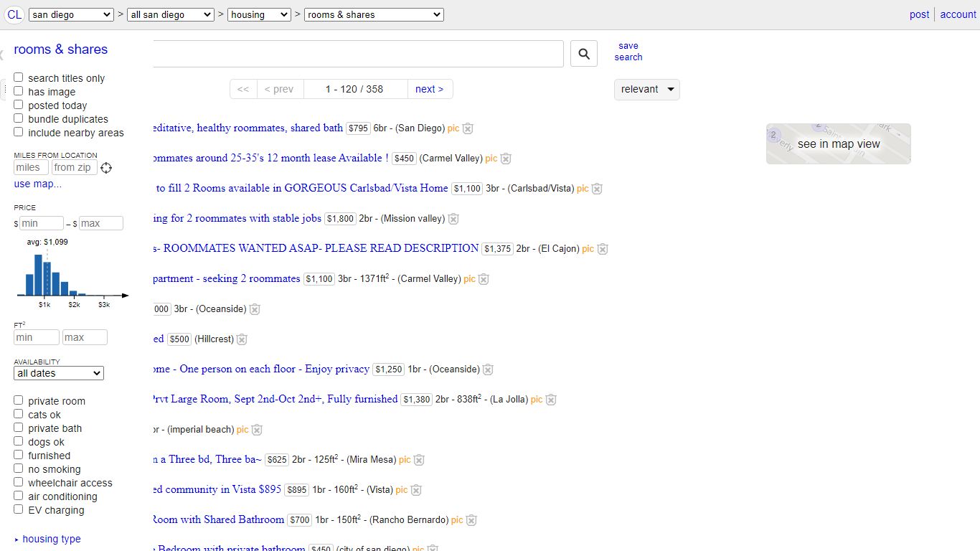Click the rooms & shares heading link
The height and width of the screenshot is (551, 980).
click(61, 50)
